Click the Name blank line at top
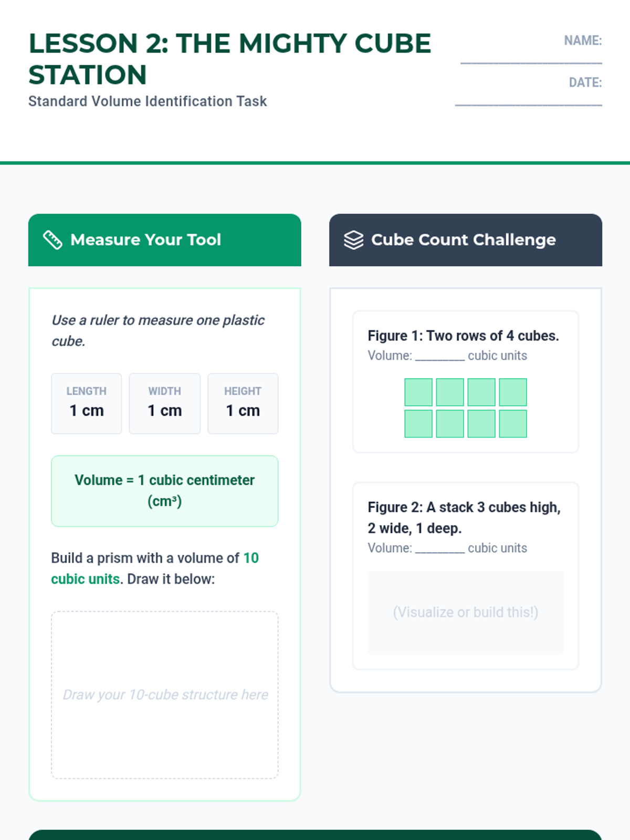630x840 pixels. [x=531, y=62]
